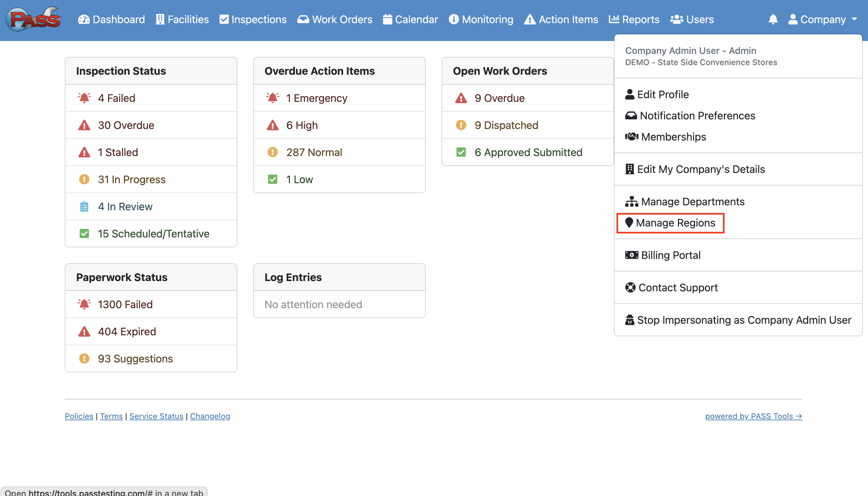Follow the powered by PASS Tools link
The height and width of the screenshot is (496, 868).
tap(753, 416)
